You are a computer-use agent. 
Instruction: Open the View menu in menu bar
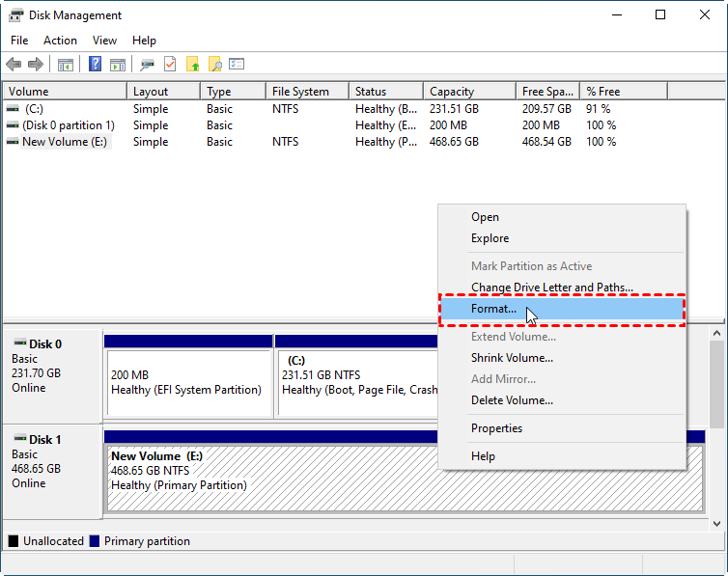[x=104, y=41]
